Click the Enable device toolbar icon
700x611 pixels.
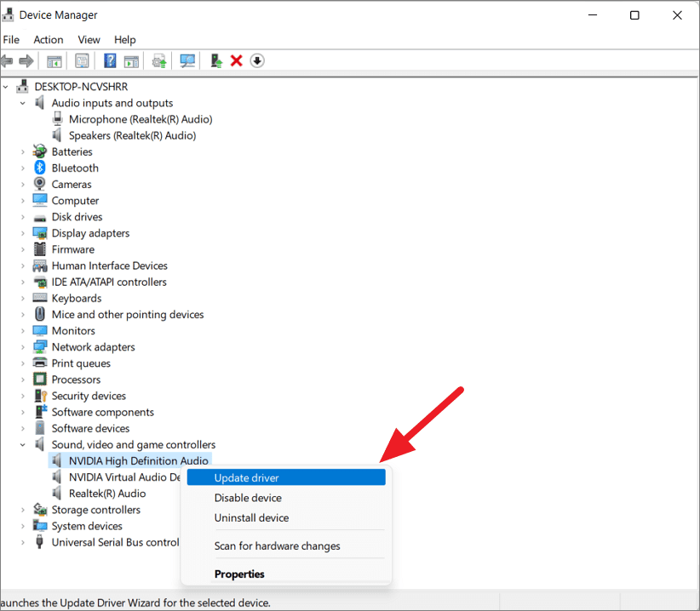pyautogui.click(x=216, y=60)
